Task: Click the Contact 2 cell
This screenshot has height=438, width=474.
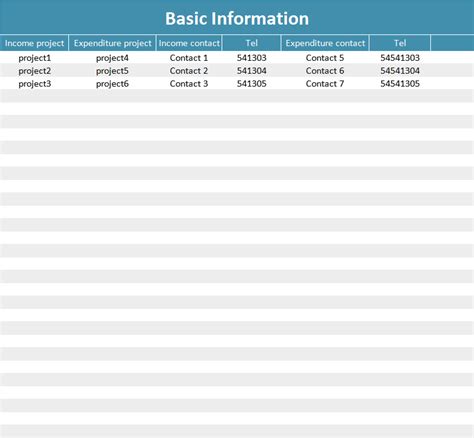Action: pyautogui.click(x=189, y=71)
